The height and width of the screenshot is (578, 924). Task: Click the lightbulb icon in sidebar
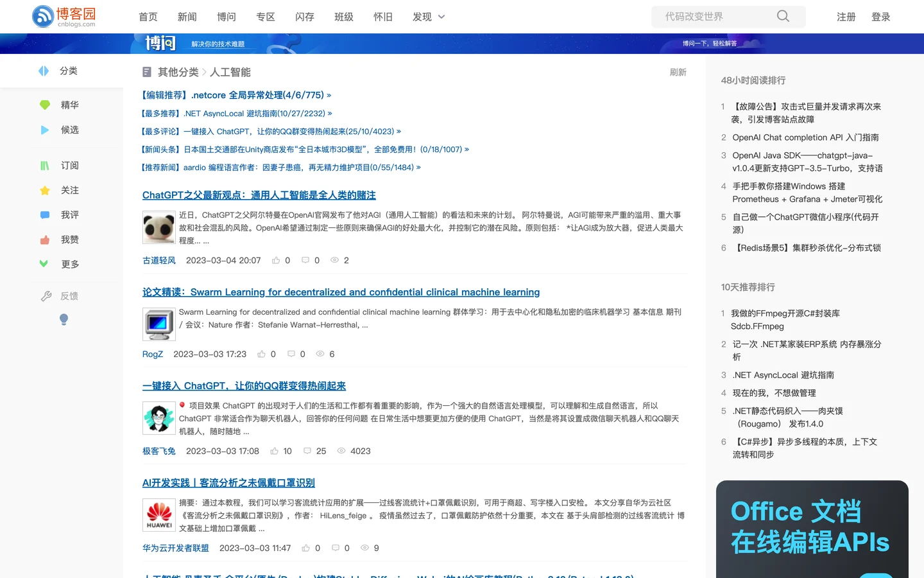point(64,319)
